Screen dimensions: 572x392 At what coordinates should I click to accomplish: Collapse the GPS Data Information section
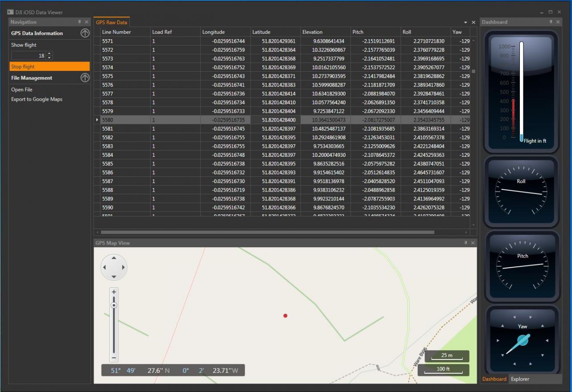(x=85, y=33)
